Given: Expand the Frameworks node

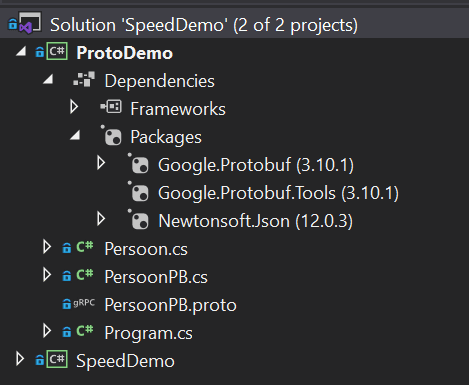Looking at the screenshot, I should 74,107.
